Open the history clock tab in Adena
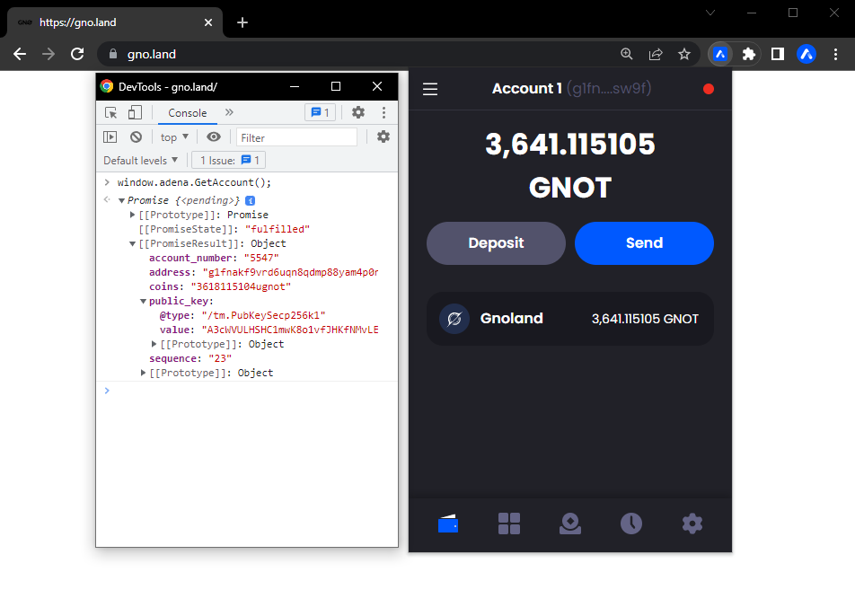Image resolution: width=855 pixels, height=616 pixels. (630, 524)
